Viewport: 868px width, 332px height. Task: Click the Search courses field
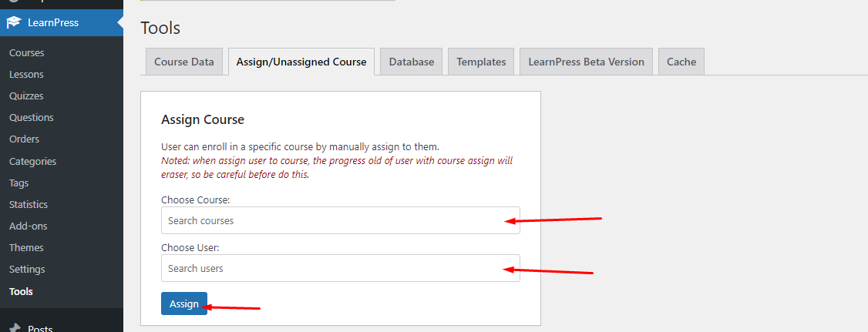coord(341,220)
